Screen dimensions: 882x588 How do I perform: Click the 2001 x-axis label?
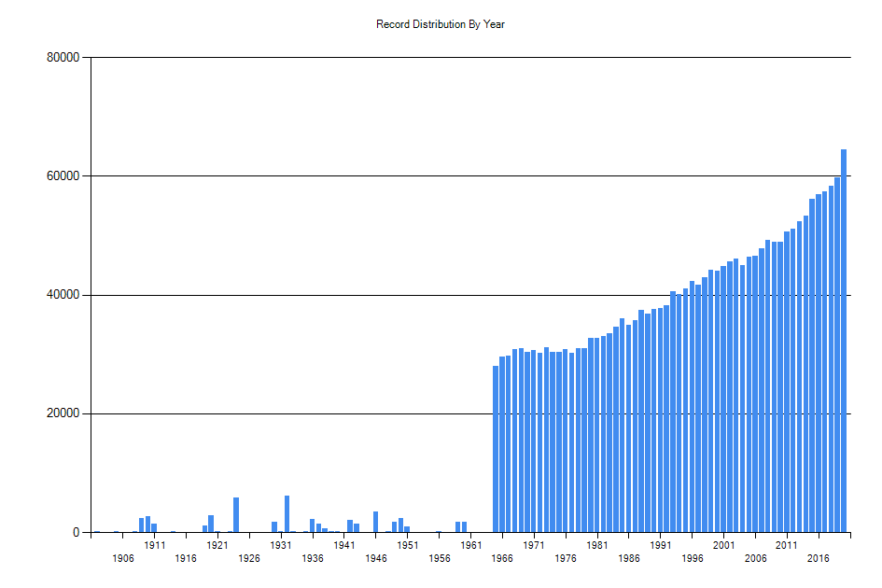(723, 545)
